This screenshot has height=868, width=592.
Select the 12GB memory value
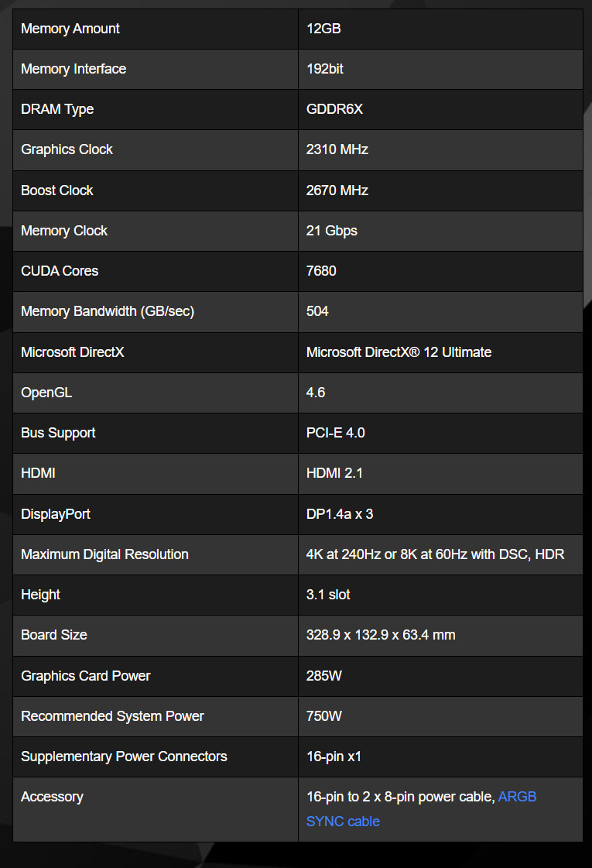(323, 29)
